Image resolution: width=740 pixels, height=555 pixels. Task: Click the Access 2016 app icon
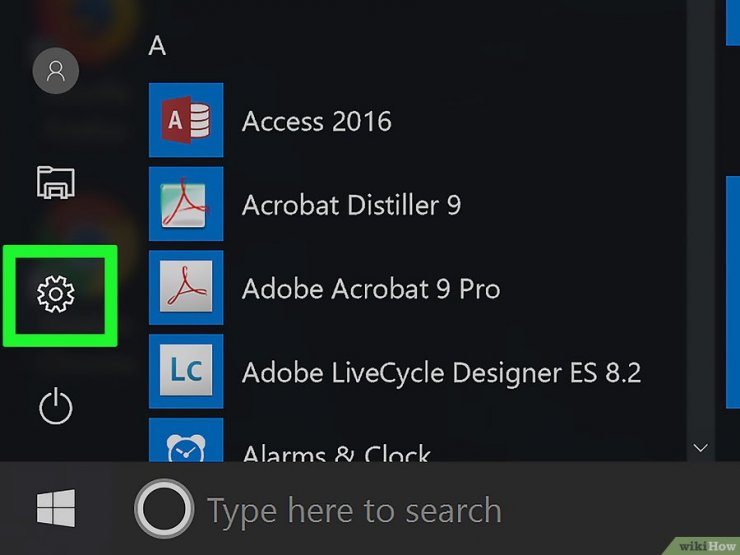(186, 120)
